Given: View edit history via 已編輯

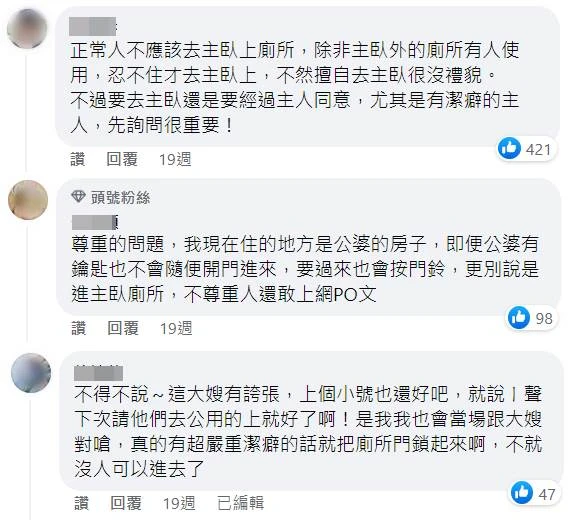Looking at the screenshot, I should 241,503.
